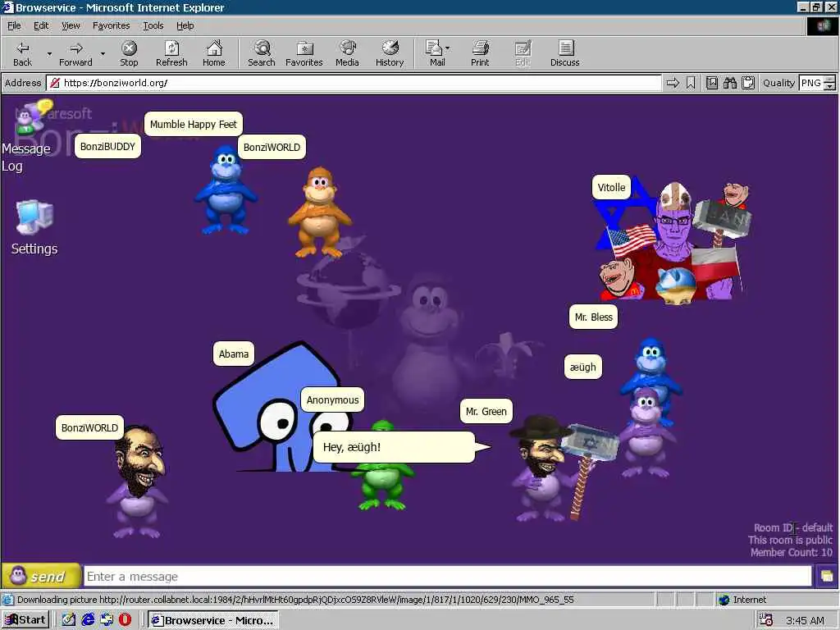The width and height of the screenshot is (840, 630).
Task: Click the Opera quick launch icon
Action: tap(125, 620)
